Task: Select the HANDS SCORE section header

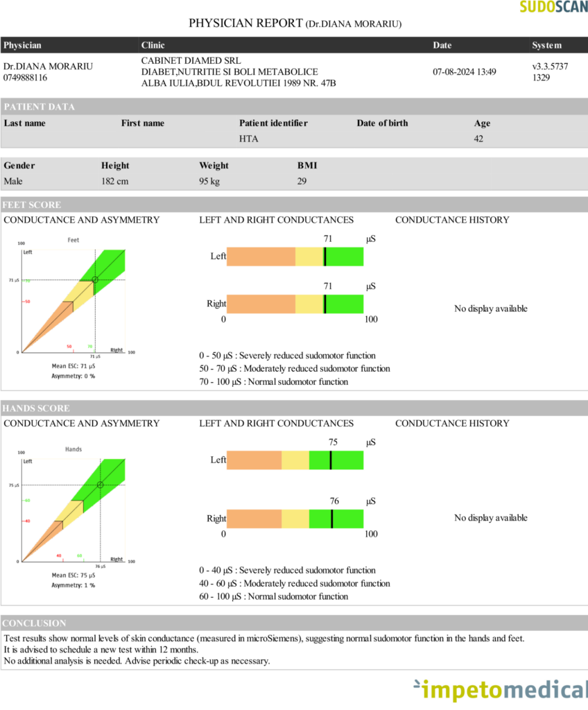Action: [36, 408]
